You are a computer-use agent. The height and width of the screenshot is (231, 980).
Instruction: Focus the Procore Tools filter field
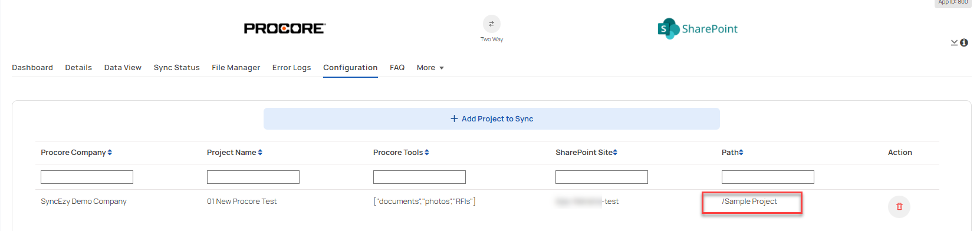pos(419,177)
